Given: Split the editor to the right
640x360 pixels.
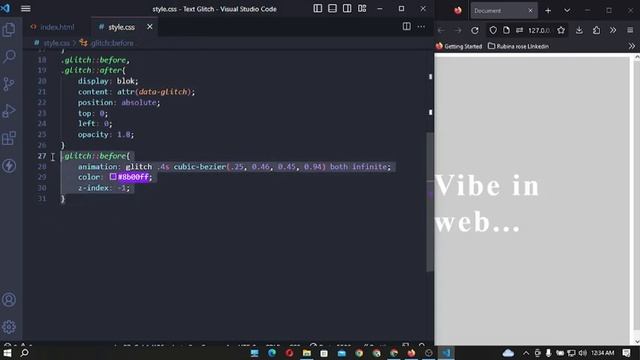Looking at the screenshot, I should click(x=407, y=27).
